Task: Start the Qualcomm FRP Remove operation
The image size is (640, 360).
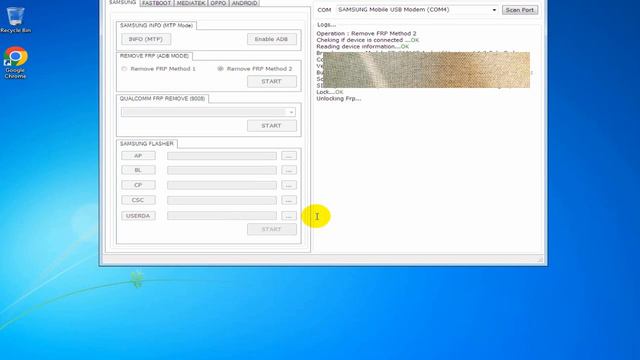Action: pos(271,126)
